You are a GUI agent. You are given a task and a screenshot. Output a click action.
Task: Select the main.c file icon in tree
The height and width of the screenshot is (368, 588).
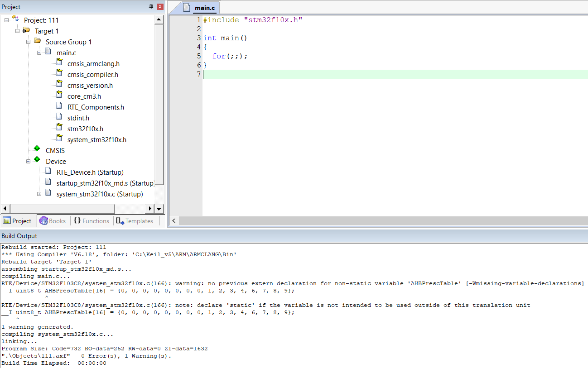coord(48,53)
